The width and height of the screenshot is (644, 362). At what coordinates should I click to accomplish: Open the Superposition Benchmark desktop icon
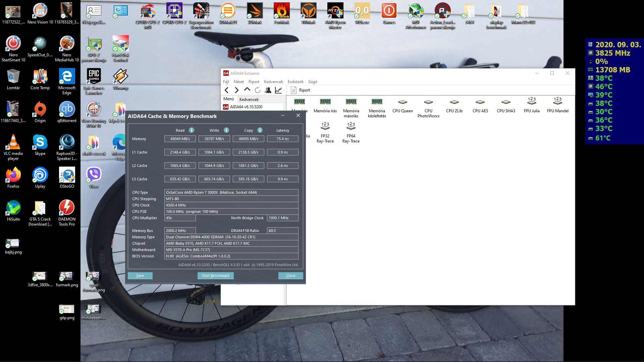201,16
